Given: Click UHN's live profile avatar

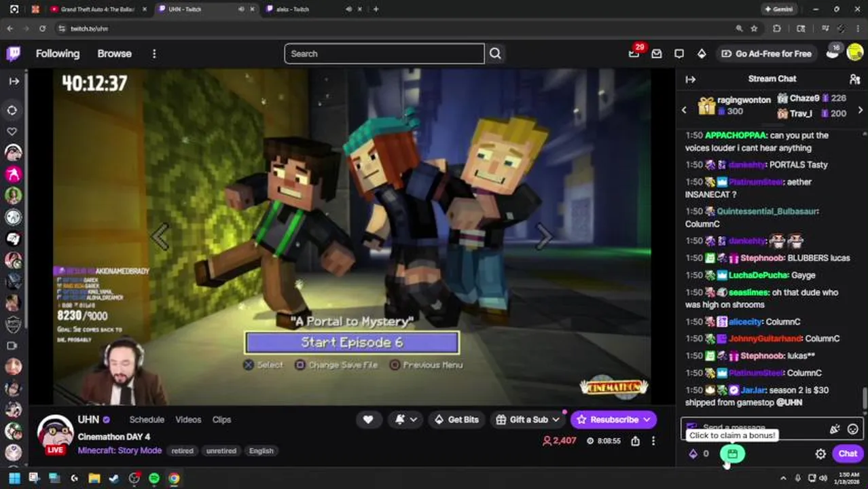Looking at the screenshot, I should pyautogui.click(x=55, y=433).
